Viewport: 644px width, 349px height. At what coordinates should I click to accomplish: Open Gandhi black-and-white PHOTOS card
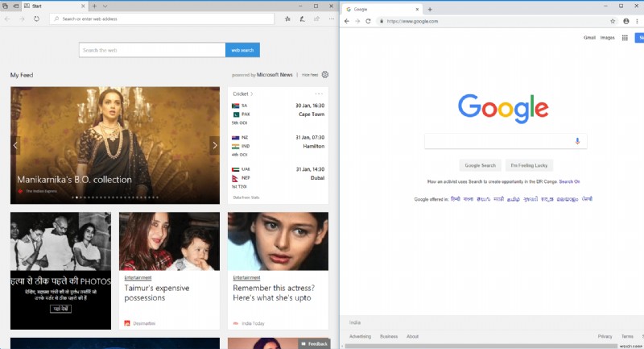(x=61, y=271)
